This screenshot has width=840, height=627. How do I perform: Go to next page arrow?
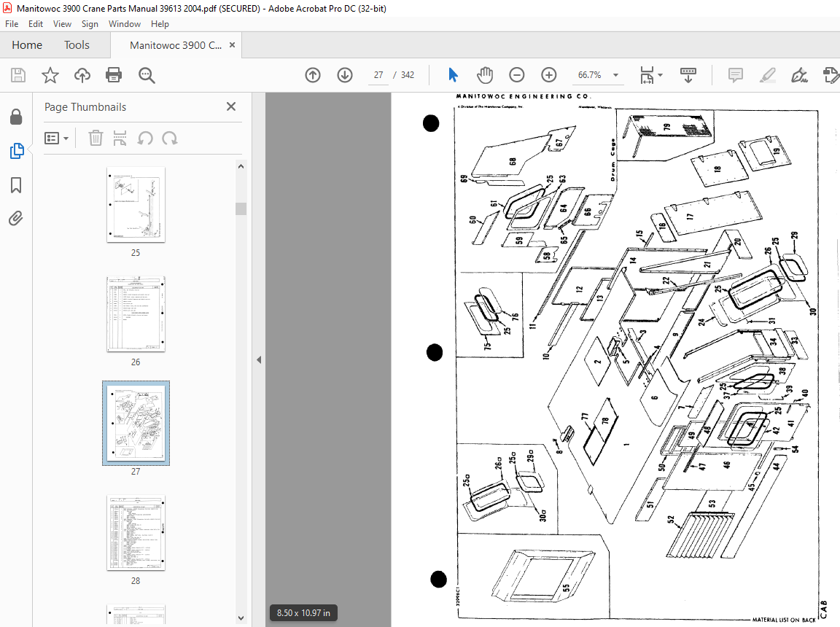(345, 75)
